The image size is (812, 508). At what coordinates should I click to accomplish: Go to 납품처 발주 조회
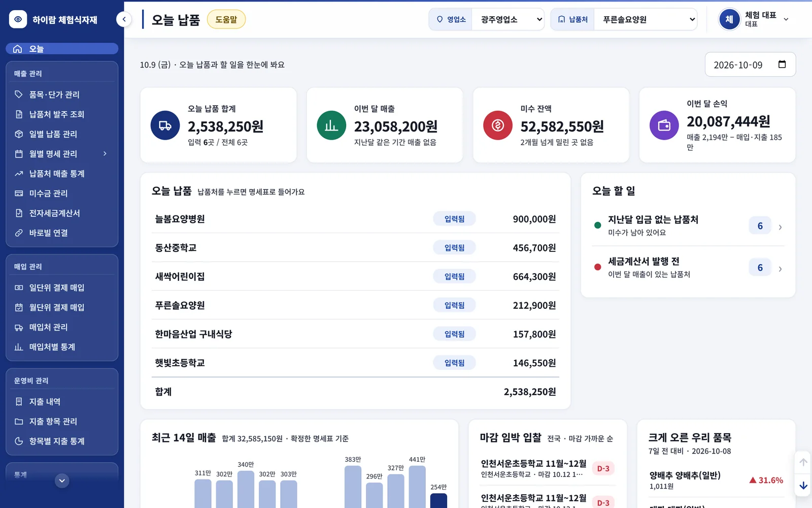tap(62, 114)
